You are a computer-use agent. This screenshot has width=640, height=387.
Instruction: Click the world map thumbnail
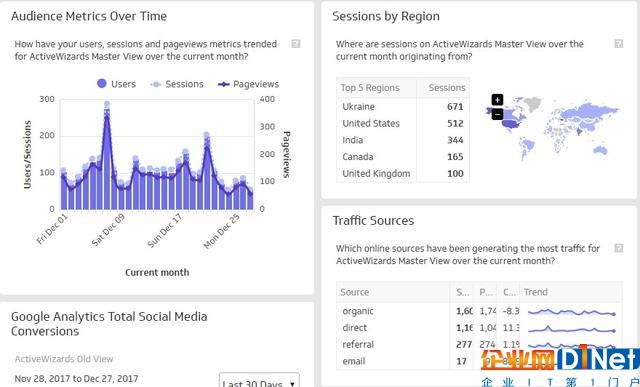(x=552, y=129)
